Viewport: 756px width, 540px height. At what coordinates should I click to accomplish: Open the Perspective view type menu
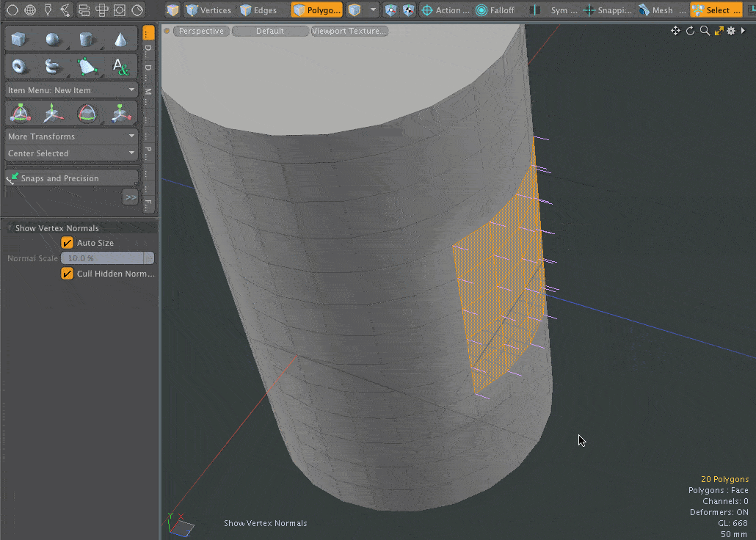click(201, 31)
